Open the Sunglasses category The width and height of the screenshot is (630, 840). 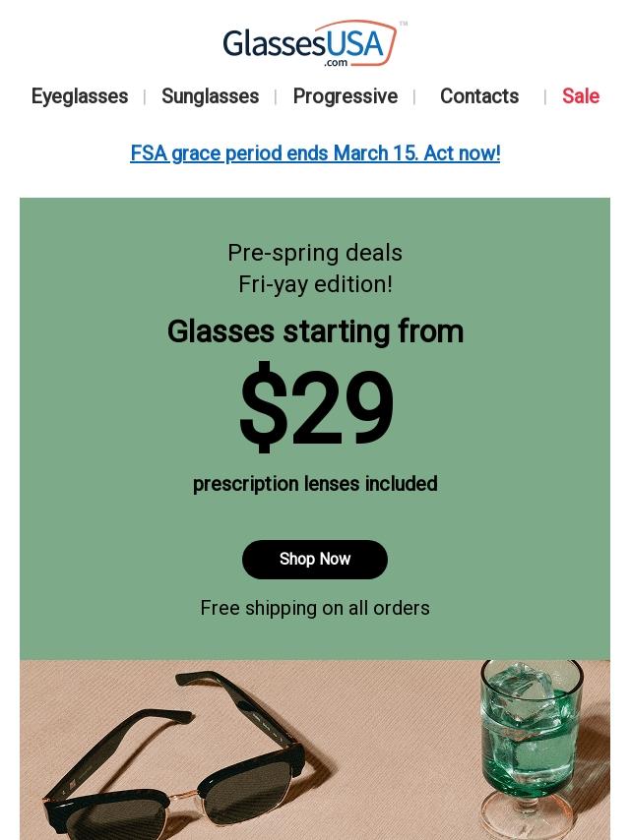[210, 96]
